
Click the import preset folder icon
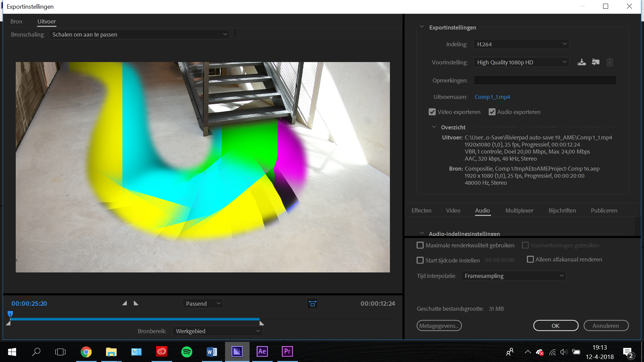595,62
